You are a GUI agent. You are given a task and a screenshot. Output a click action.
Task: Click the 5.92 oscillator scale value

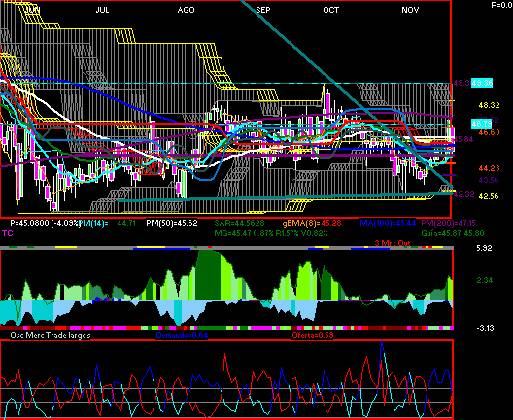click(x=484, y=248)
